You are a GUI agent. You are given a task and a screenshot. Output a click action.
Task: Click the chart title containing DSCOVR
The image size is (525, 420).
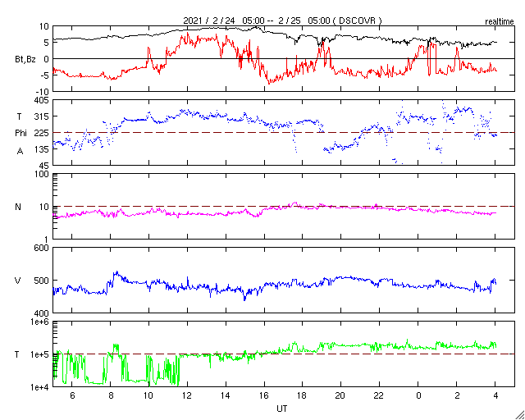pyautogui.click(x=282, y=21)
